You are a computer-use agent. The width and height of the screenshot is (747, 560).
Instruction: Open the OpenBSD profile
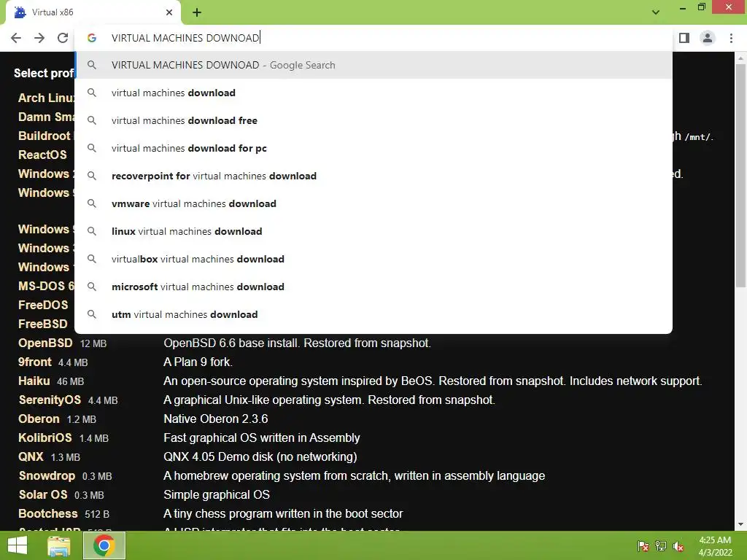click(45, 343)
